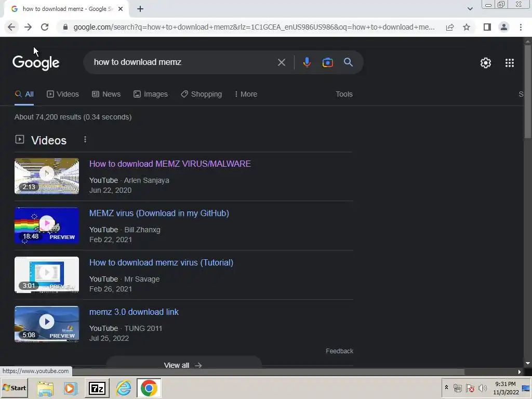This screenshot has height=399, width=532.
Task: Show hidden system tray icons
Action: pos(446,388)
